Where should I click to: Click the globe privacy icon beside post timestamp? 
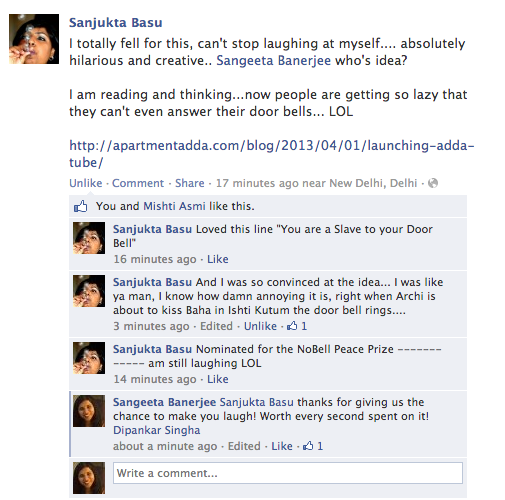(x=433, y=183)
